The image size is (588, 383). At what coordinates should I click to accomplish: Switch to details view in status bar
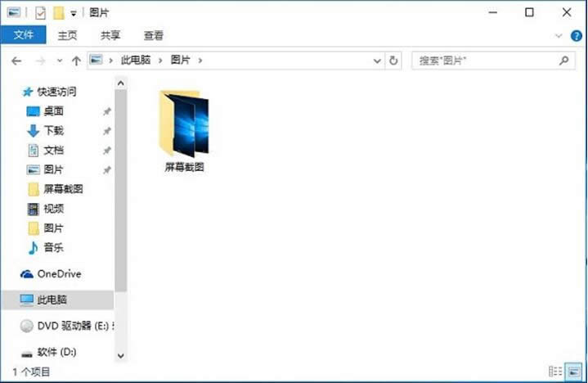(x=555, y=372)
